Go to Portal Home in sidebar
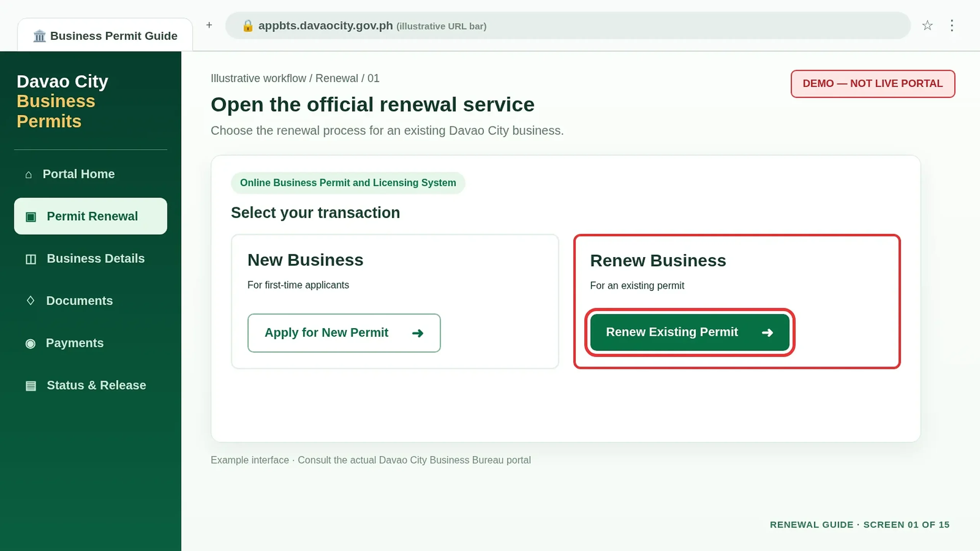 click(90, 174)
